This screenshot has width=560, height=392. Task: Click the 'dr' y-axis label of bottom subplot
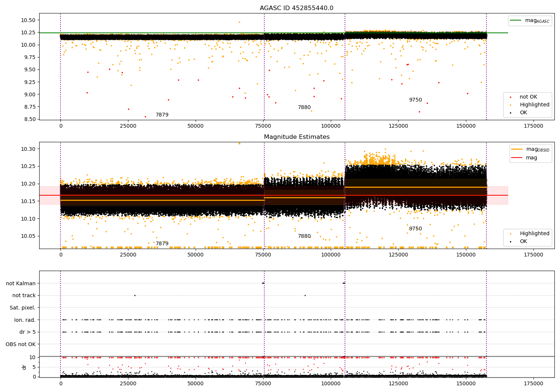pos(24,367)
